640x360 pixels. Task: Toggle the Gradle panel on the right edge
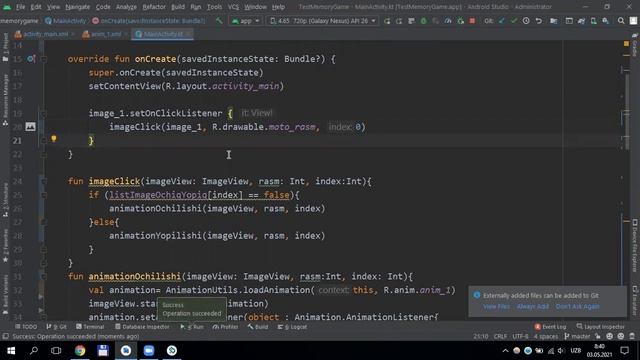pyautogui.click(x=635, y=45)
